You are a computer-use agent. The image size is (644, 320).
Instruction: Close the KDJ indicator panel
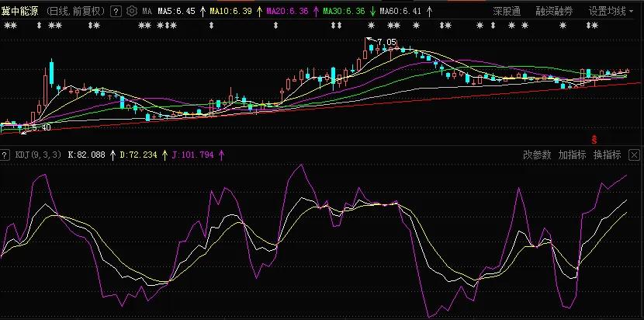[x=634, y=155]
